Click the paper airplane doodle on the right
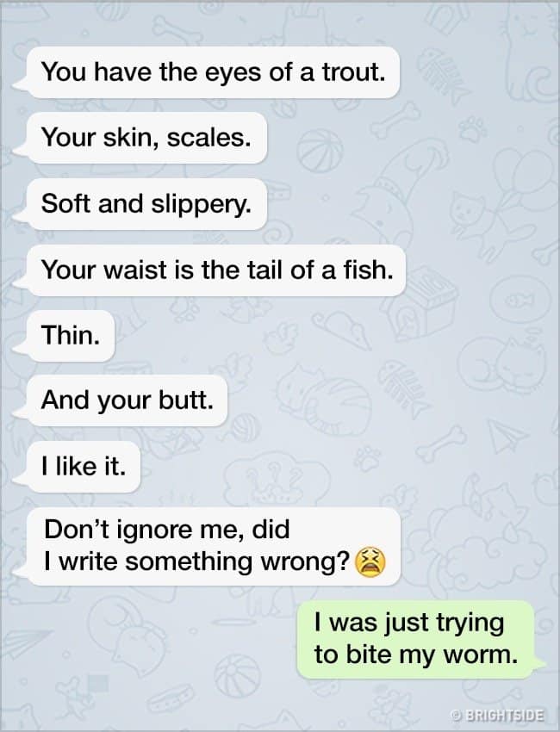This screenshot has width=560, height=732. click(x=507, y=435)
